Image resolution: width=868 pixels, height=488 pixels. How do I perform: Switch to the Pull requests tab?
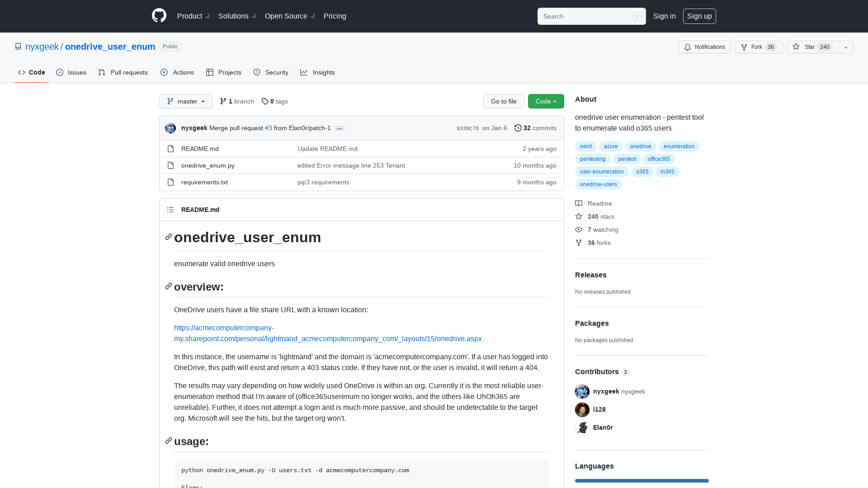(123, 72)
